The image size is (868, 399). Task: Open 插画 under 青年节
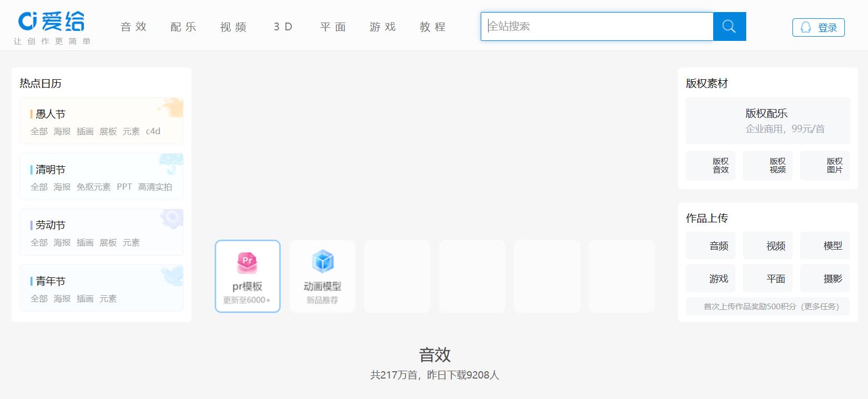[x=85, y=298]
